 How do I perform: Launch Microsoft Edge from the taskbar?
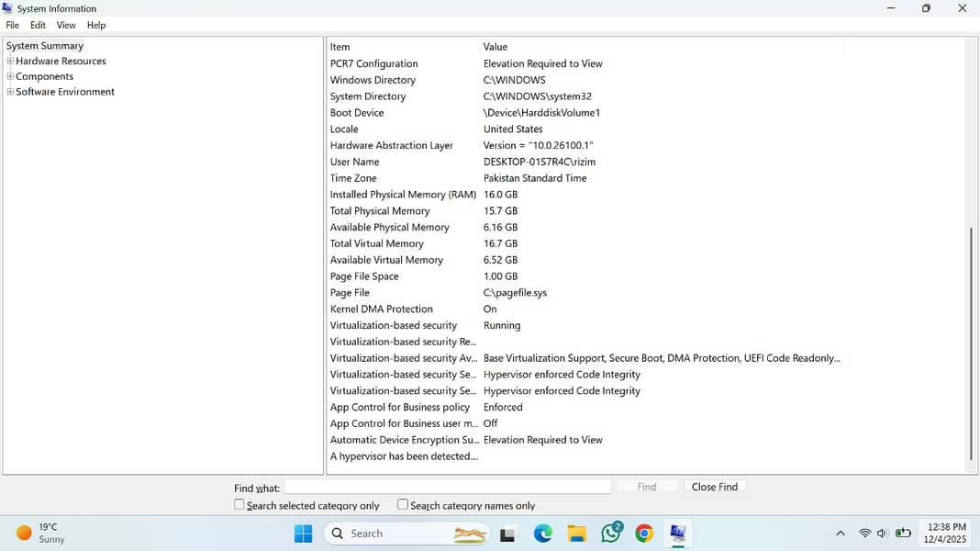(543, 534)
